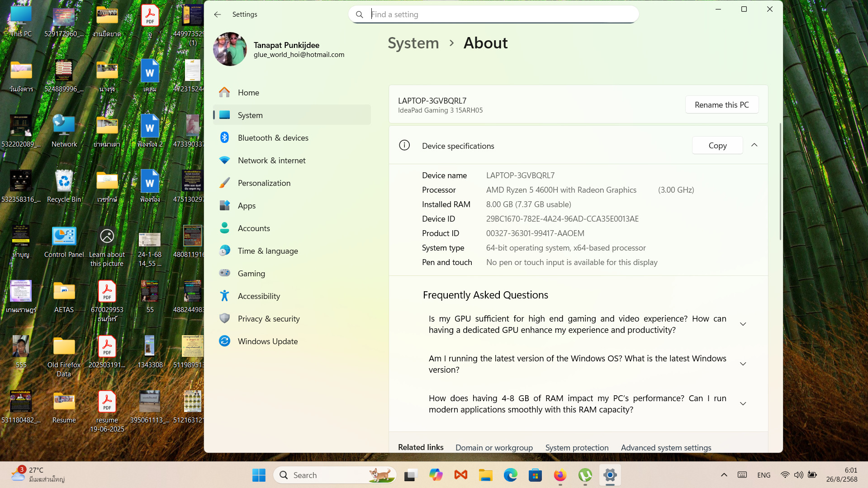868x488 pixels.
Task: Collapse Device specifications section
Action: coord(754,145)
